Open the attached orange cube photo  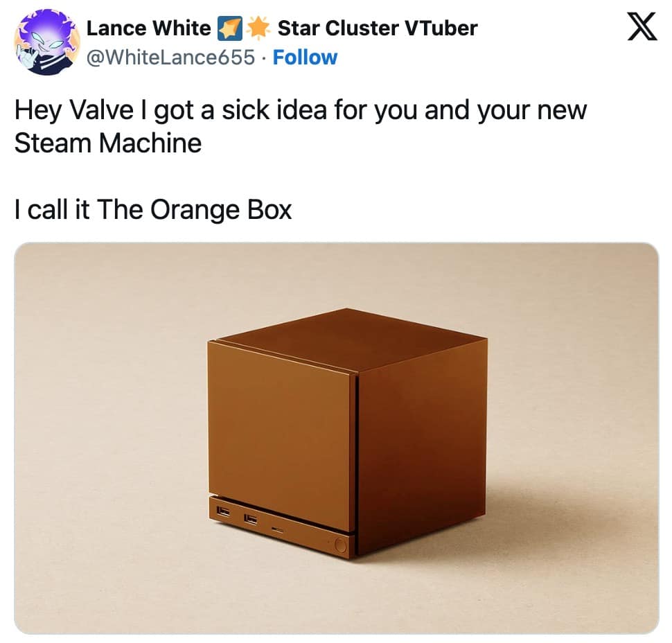click(x=337, y=438)
